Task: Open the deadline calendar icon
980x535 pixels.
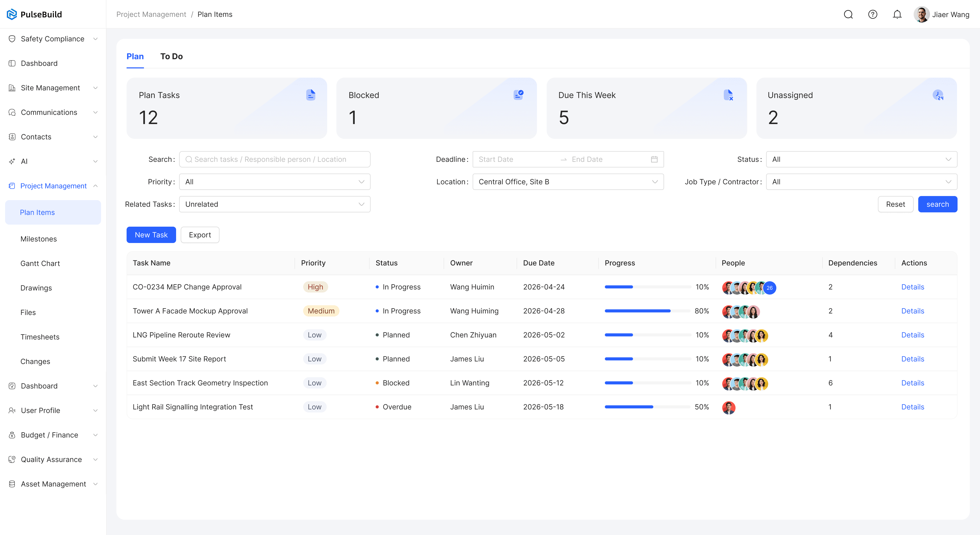Action: coord(654,160)
